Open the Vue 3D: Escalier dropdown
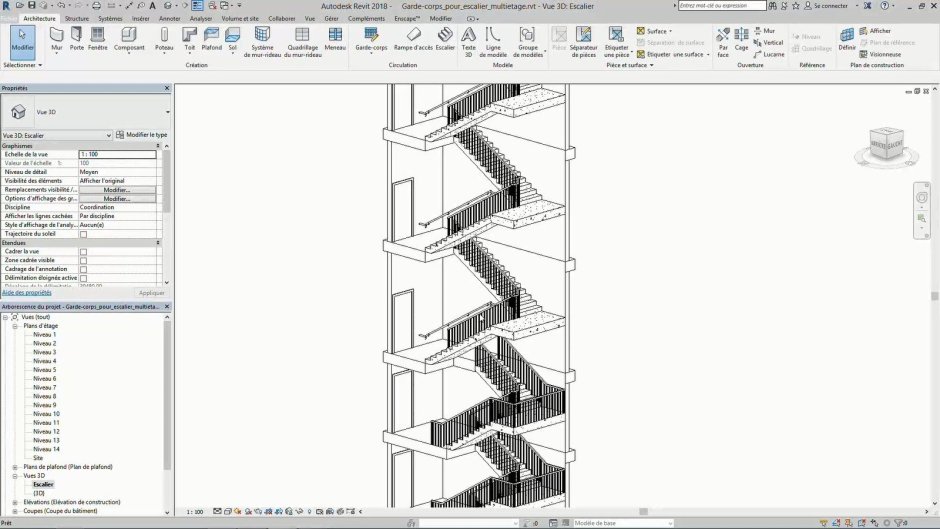The height and width of the screenshot is (529, 940). [56, 135]
